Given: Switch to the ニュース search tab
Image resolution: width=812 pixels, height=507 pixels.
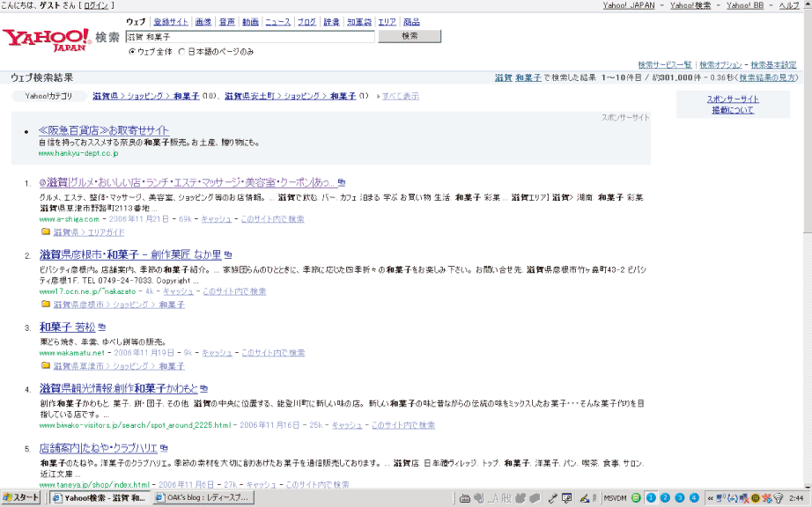Looking at the screenshot, I should coord(278,22).
